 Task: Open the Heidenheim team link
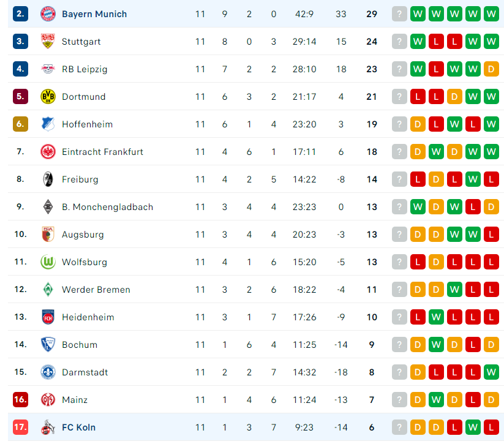[88, 317]
